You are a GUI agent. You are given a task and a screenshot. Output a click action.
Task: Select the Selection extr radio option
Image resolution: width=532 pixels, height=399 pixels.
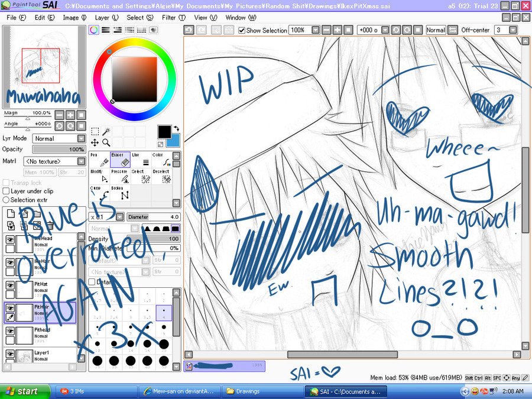point(6,200)
